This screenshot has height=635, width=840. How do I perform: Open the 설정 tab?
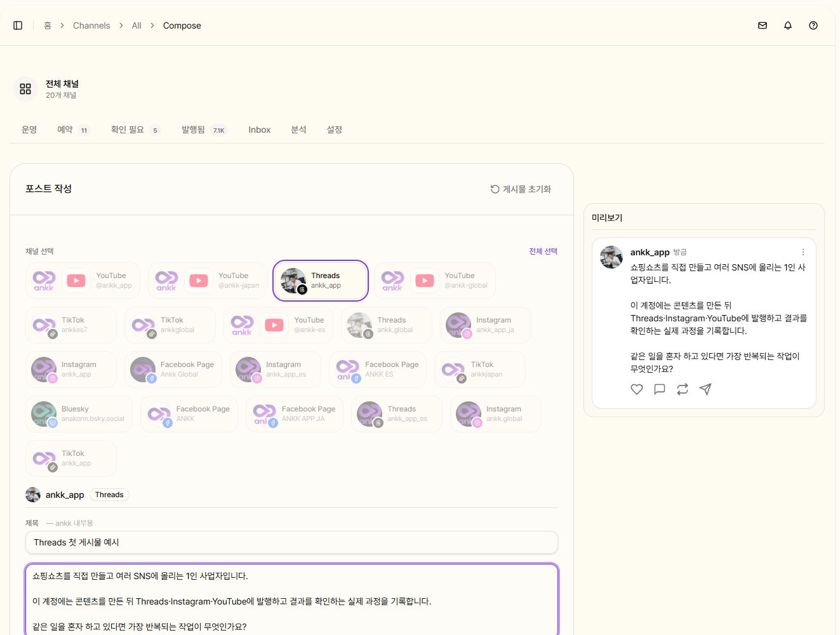tap(335, 130)
